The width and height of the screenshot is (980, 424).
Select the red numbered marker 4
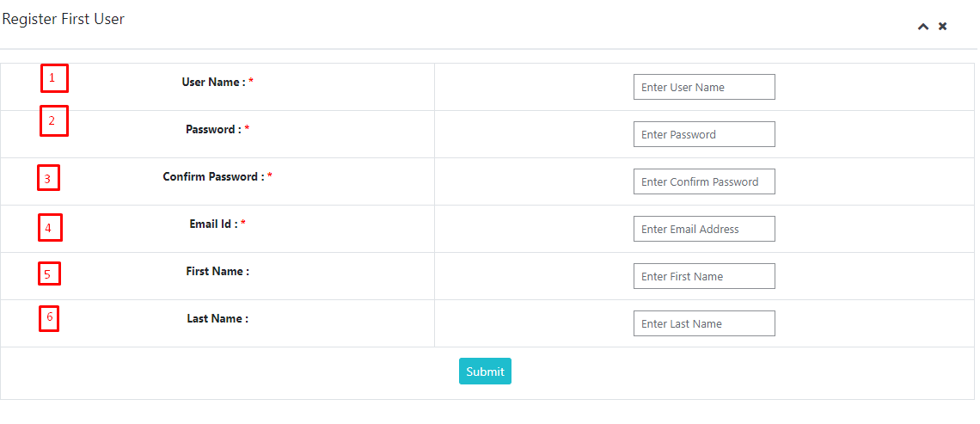(x=50, y=228)
